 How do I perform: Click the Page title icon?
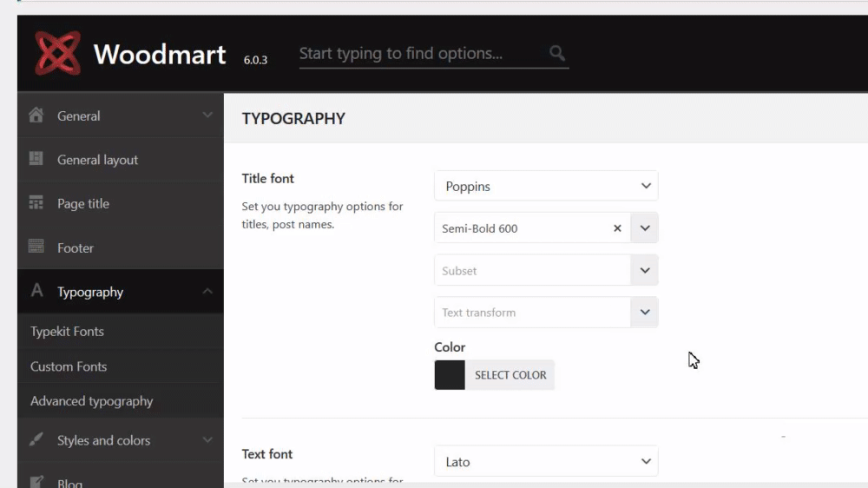36,203
